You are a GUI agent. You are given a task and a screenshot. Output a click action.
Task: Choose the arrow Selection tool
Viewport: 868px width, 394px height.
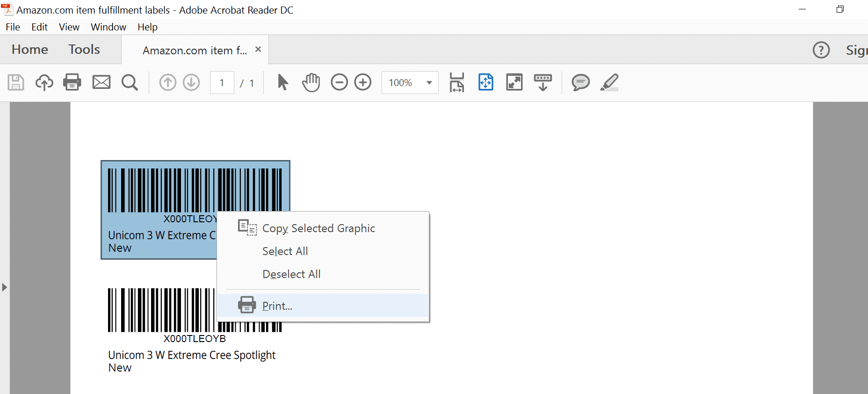tap(282, 82)
